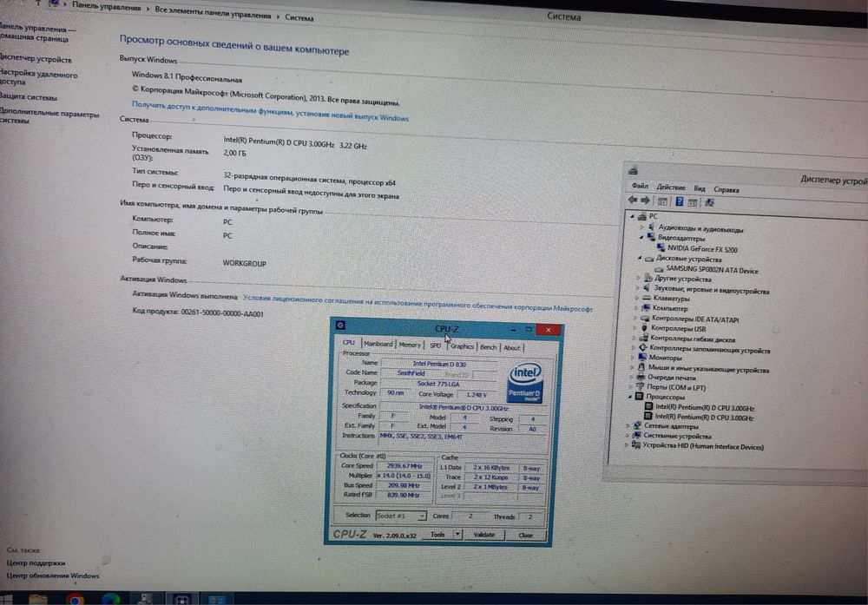This screenshot has height=605, width=868.
Task: Select Контроллеры запоминающих устройств category
Action: tap(710, 350)
